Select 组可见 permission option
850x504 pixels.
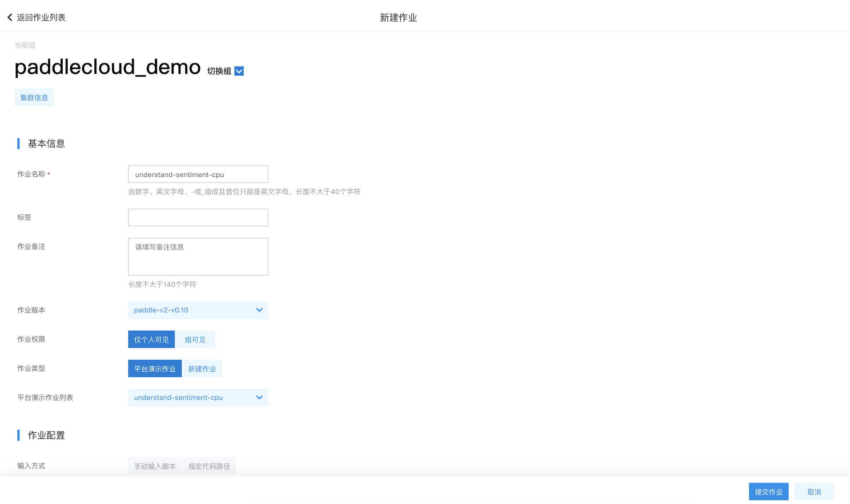[195, 339]
